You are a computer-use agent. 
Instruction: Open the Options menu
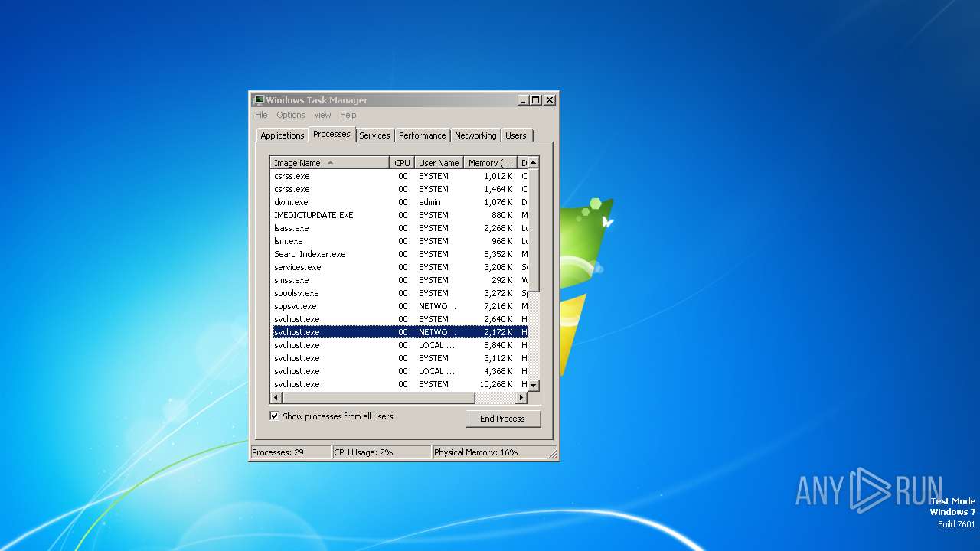click(x=291, y=115)
